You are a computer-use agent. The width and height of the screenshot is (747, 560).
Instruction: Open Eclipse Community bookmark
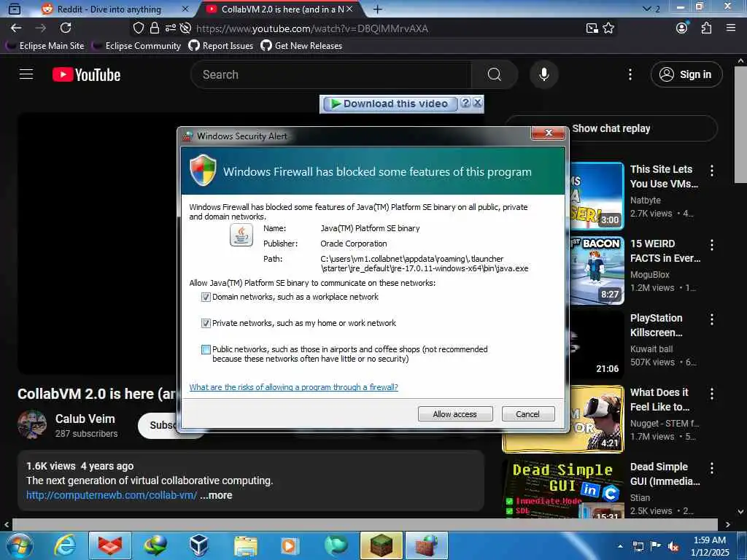(x=137, y=46)
